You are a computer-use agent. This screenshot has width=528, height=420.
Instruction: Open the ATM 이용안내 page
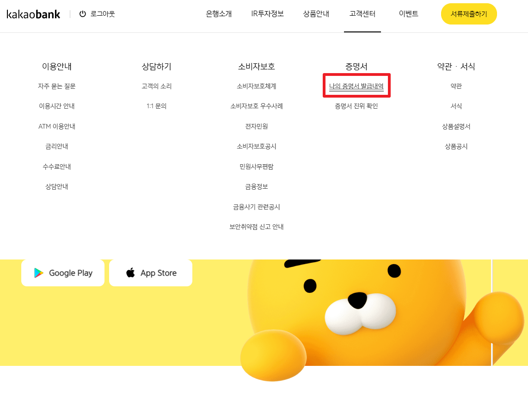coord(57,126)
